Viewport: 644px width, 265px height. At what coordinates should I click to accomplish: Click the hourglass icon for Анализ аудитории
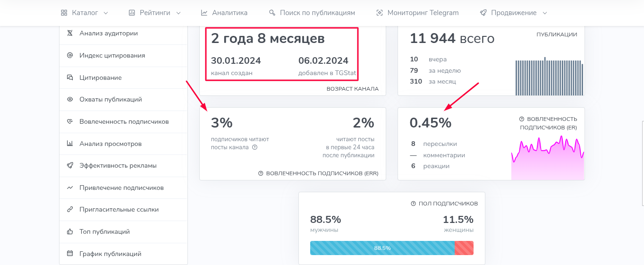pyautogui.click(x=70, y=34)
